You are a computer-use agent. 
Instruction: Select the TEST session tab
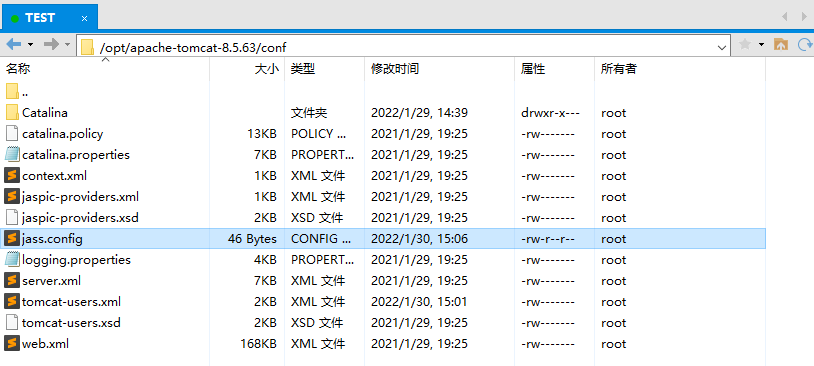click(40, 18)
